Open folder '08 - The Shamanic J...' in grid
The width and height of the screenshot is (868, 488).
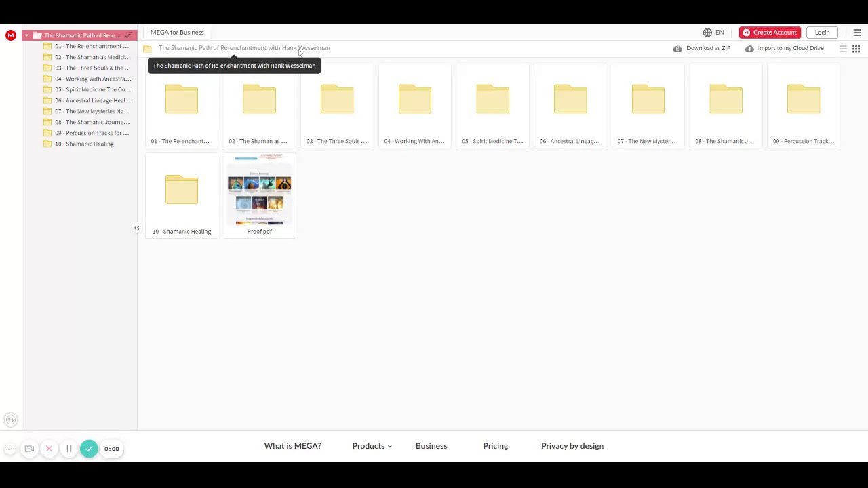(x=726, y=106)
